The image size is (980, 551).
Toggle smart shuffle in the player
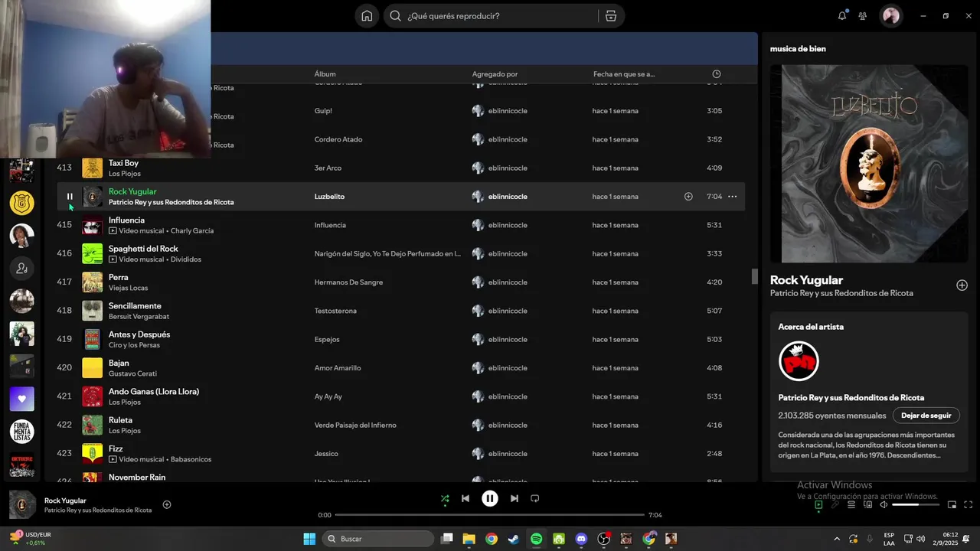click(x=445, y=498)
